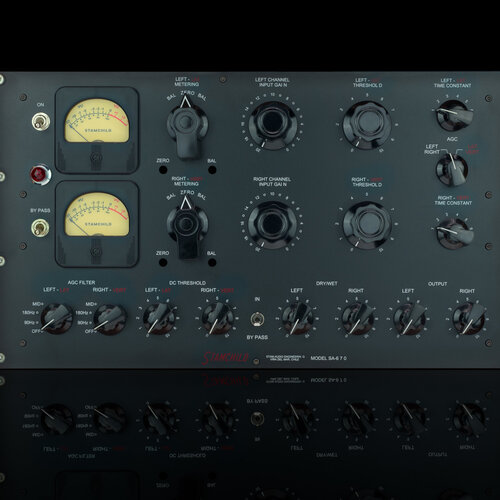
Task: Click the Left Dry/Wet knob
Action: click(298, 318)
